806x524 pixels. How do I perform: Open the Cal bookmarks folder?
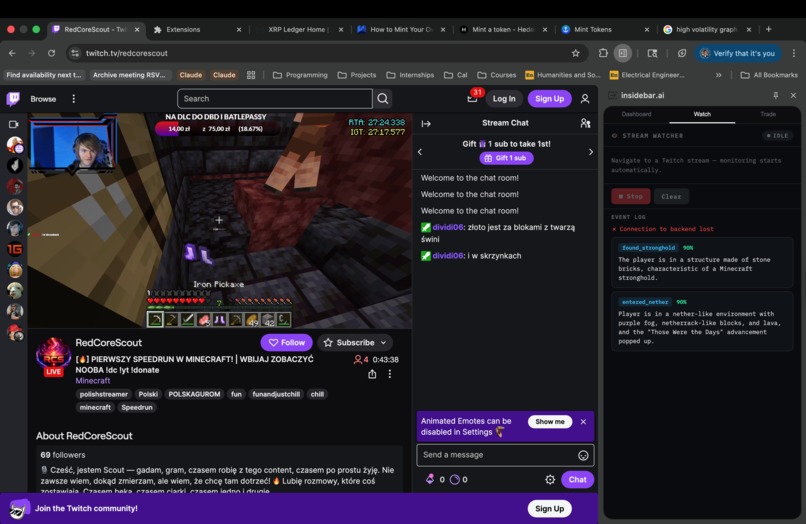point(455,75)
